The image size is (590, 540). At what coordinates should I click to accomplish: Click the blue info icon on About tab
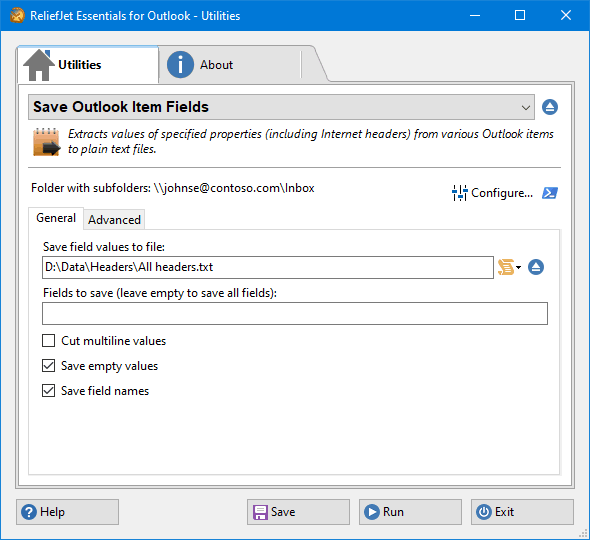point(180,65)
